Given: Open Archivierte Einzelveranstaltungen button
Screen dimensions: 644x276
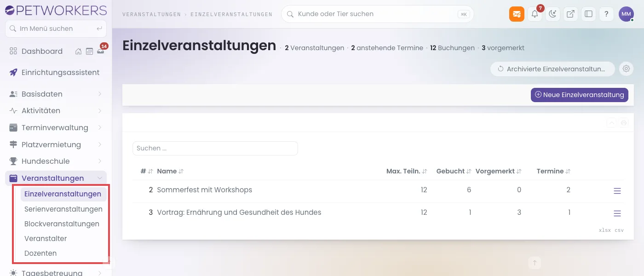Looking at the screenshot, I should point(552,69).
